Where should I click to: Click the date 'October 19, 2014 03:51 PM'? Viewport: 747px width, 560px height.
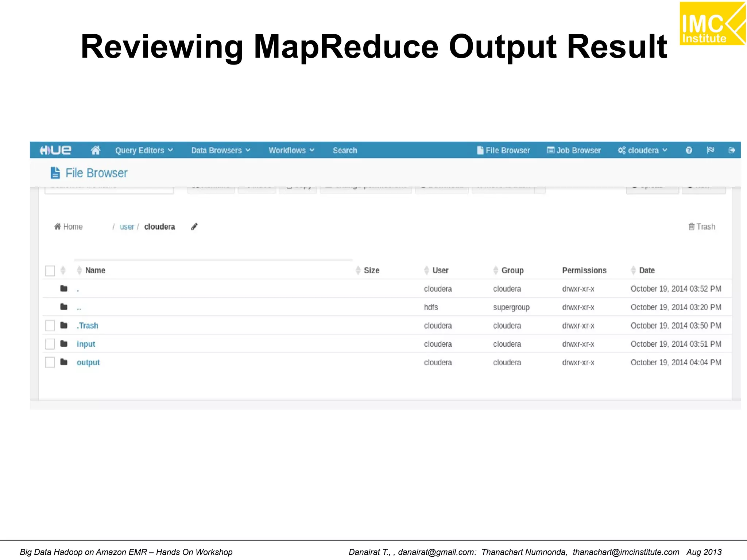(x=676, y=344)
